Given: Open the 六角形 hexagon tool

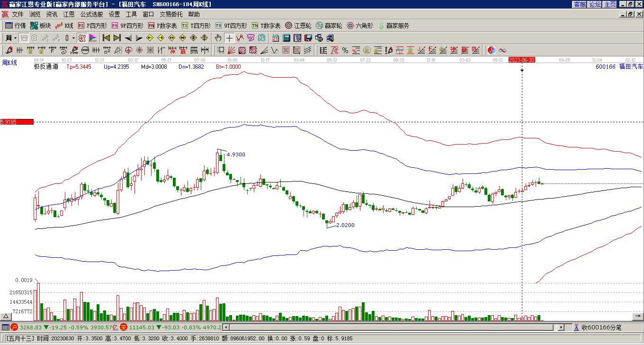Looking at the screenshot, I should [x=360, y=26].
